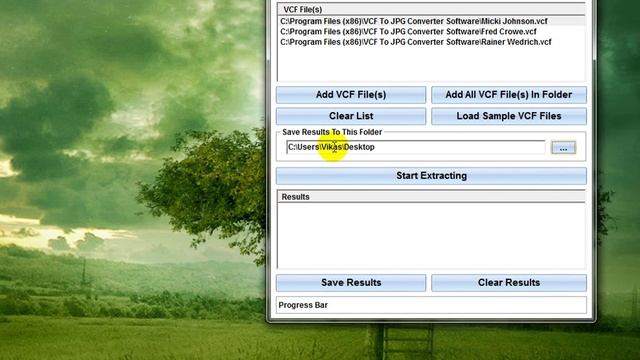Click the Progress Bar area

431,305
